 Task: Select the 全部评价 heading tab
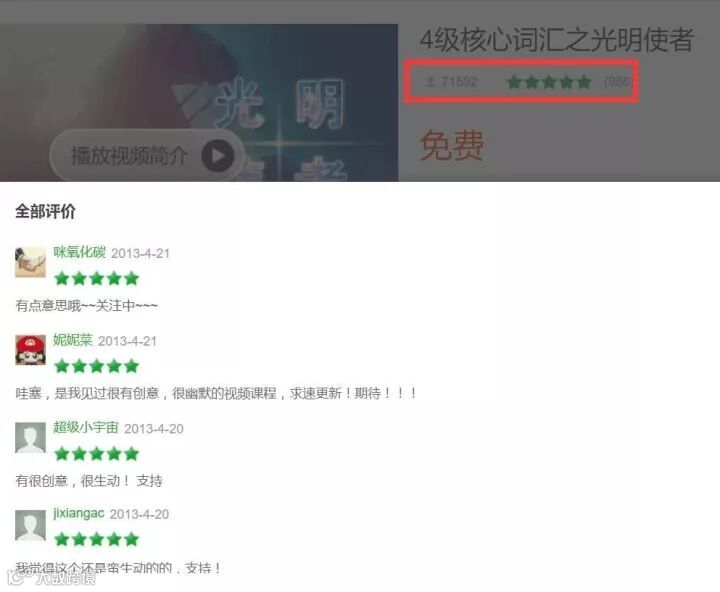(x=45, y=211)
